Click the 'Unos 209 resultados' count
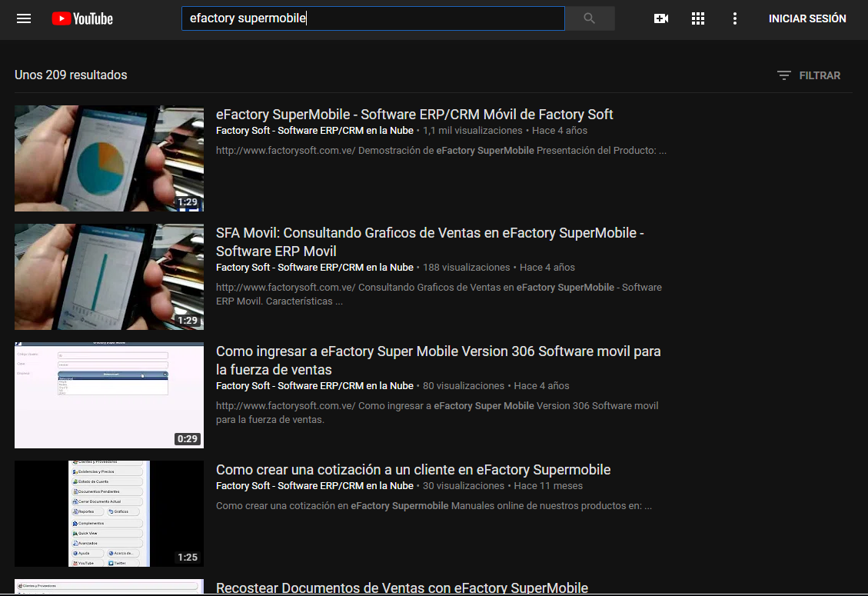Screen dimensions: 868x596 point(71,75)
